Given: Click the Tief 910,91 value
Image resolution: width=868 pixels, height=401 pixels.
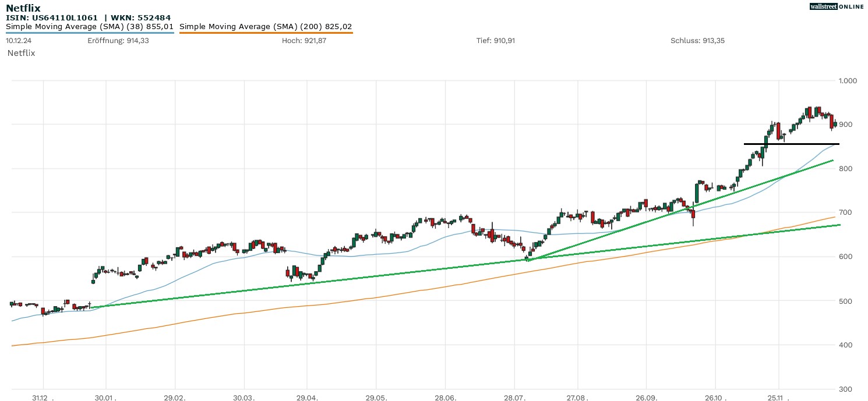Looking at the screenshot, I should (496, 41).
